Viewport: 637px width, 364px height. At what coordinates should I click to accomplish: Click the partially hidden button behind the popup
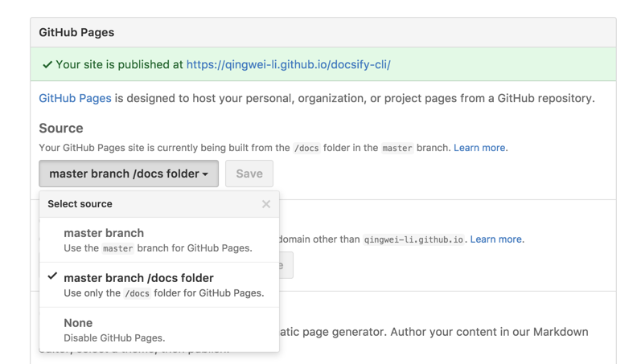[286, 265]
